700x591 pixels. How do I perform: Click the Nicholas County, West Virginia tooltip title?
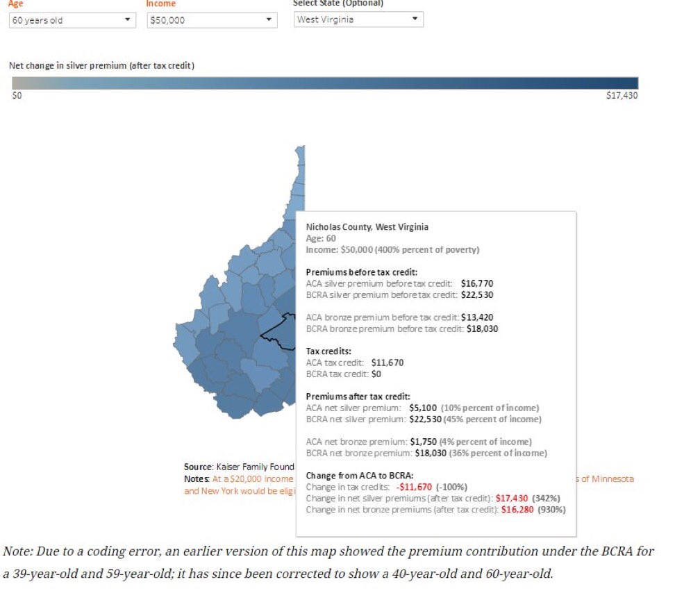click(367, 227)
